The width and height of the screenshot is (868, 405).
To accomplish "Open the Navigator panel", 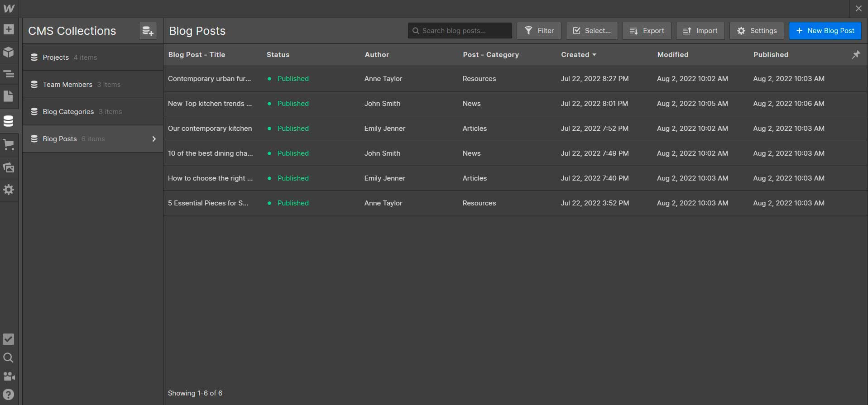I will [x=9, y=74].
